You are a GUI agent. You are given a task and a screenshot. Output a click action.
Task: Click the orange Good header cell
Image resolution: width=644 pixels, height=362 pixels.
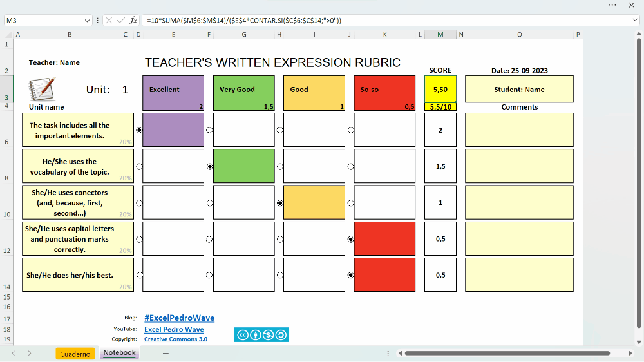click(x=314, y=93)
